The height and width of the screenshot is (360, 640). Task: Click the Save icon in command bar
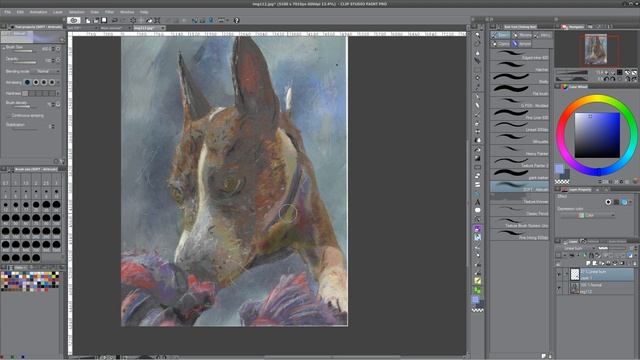click(104, 20)
